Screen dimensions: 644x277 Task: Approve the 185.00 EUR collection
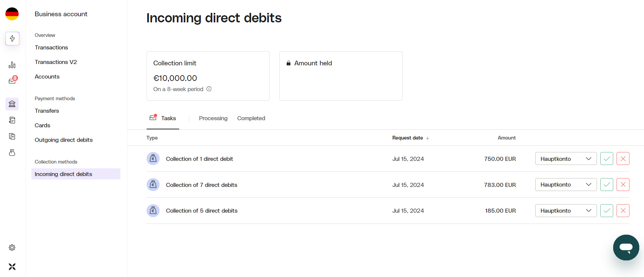click(x=607, y=211)
